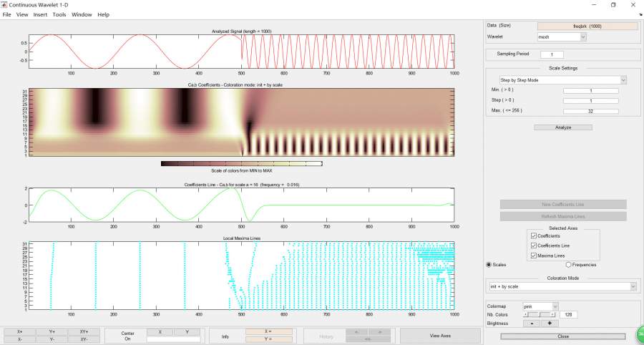The image size is (644, 345).
Task: Click the Nb. Colors slider
Action: pyautogui.click(x=540, y=314)
